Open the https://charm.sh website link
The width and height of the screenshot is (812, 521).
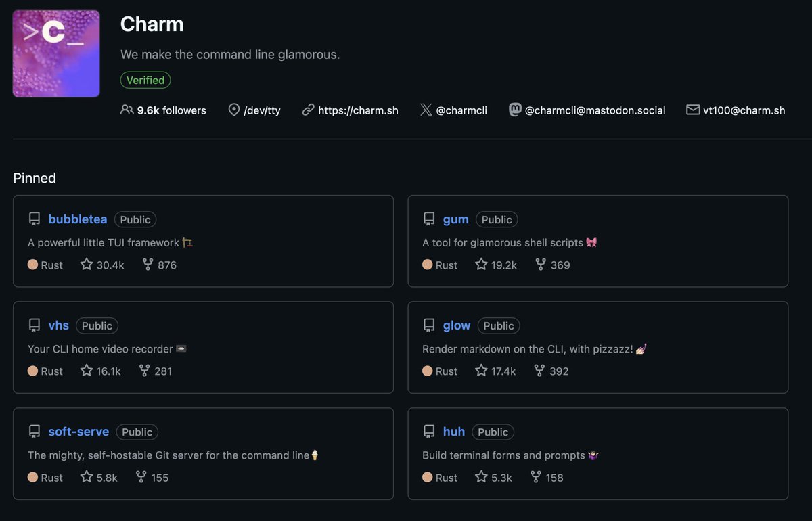[x=358, y=110]
